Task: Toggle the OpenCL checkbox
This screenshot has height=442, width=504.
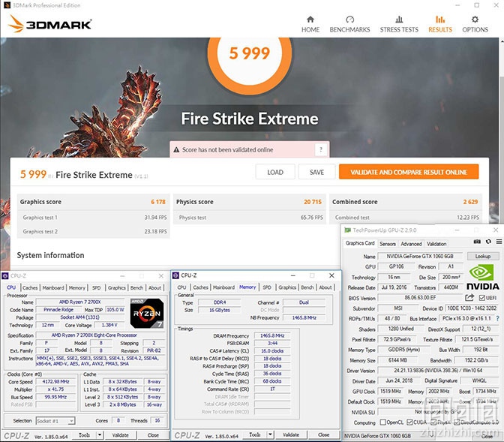Action: click(382, 422)
